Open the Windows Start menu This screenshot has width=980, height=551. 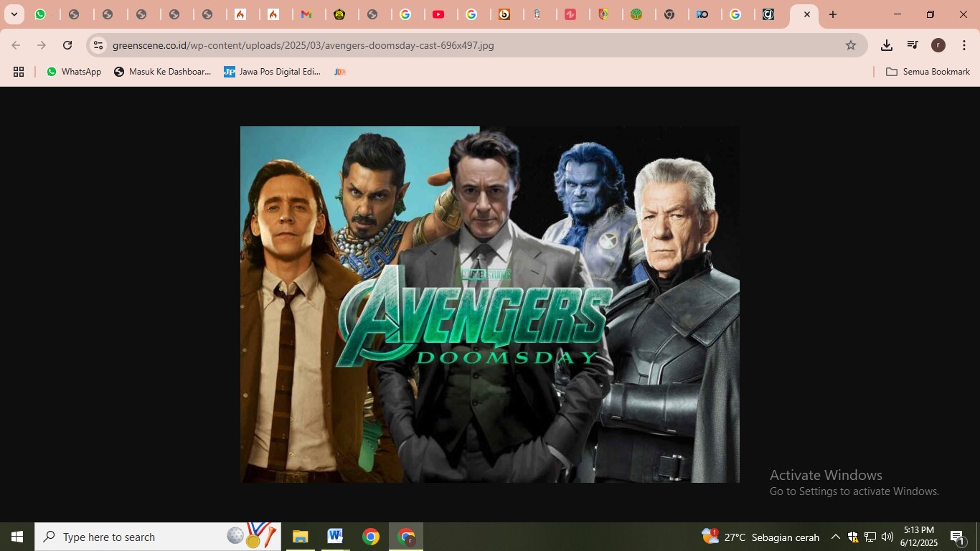click(17, 537)
